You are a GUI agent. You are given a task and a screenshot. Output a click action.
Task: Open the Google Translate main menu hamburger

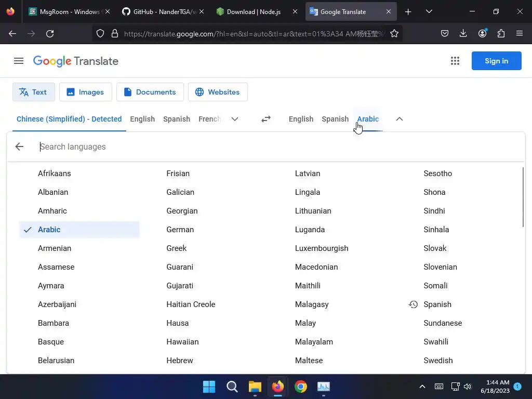coord(19,61)
